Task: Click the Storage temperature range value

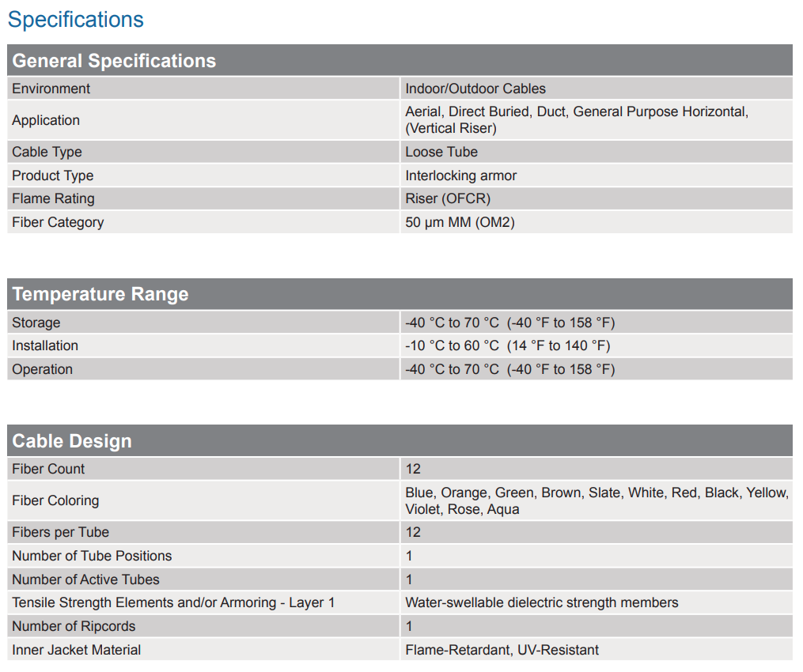Action: point(509,323)
